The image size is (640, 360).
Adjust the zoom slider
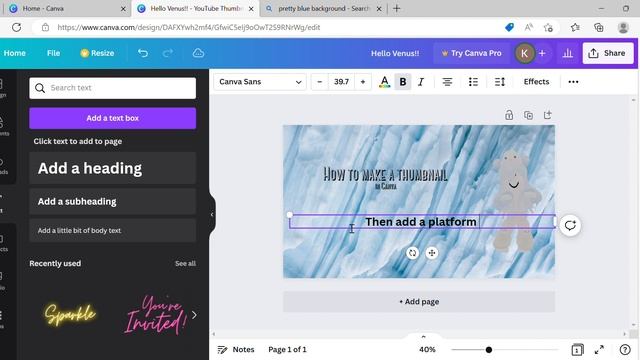tap(489, 350)
